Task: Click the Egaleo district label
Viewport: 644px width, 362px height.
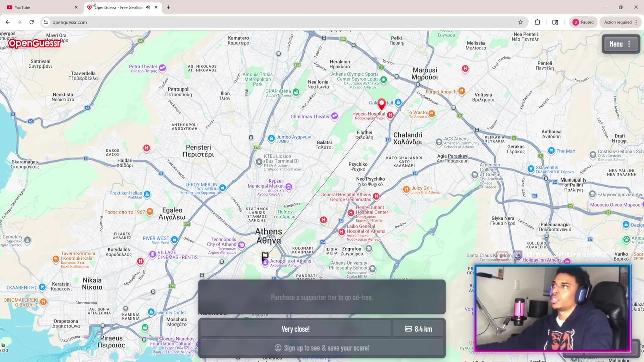Action: tap(172, 214)
